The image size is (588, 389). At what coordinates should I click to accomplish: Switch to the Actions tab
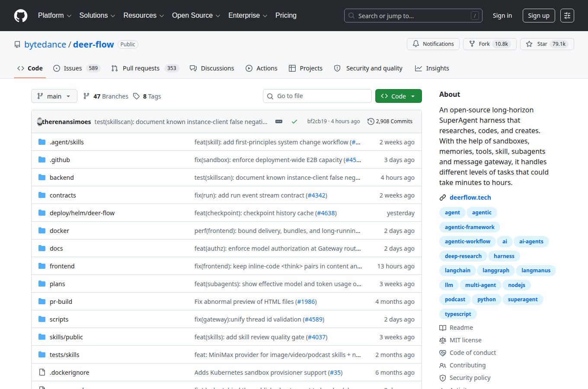262,68
